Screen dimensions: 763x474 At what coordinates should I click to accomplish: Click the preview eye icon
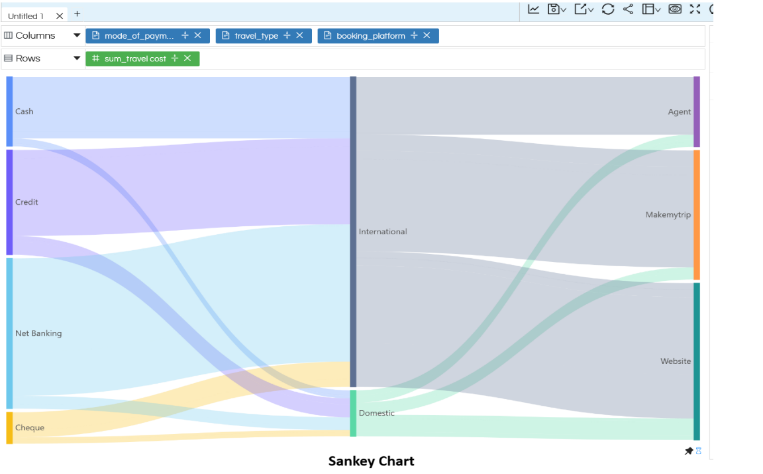675,9
